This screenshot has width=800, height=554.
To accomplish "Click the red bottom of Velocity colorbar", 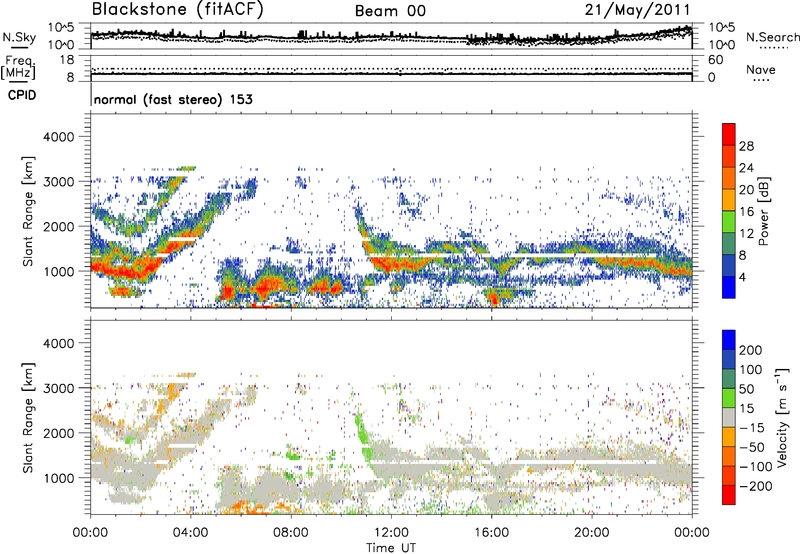I will [729, 495].
